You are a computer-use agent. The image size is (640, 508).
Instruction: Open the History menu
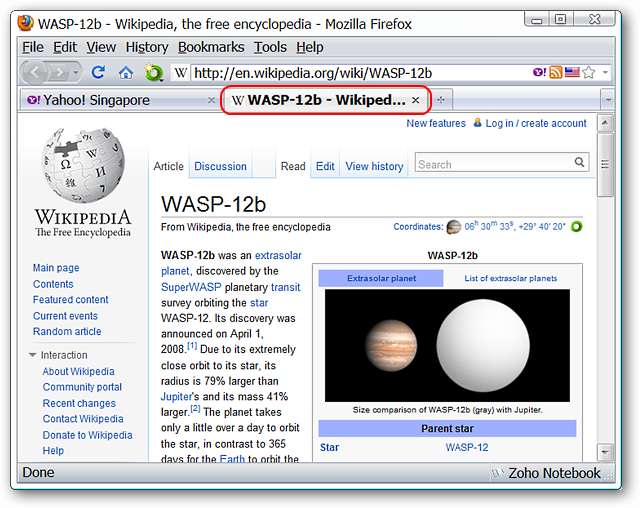click(147, 47)
